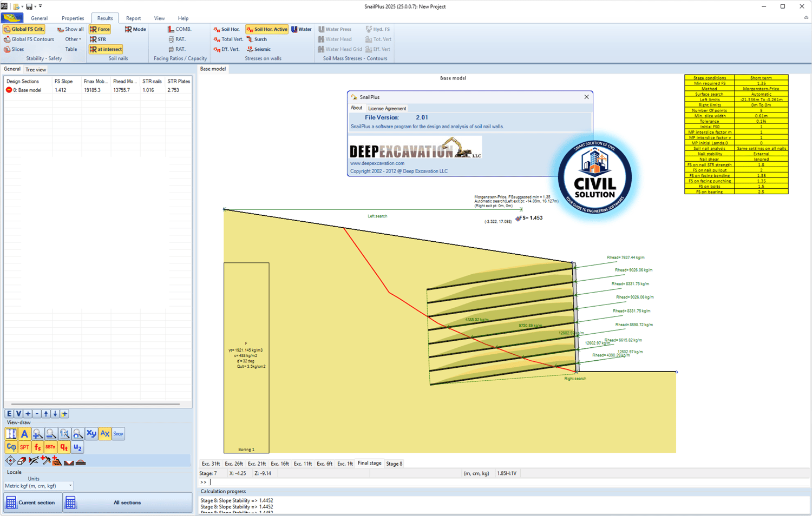Toggle the fs sleeve friction display icon
This screenshot has width=812, height=516.
[37, 447]
